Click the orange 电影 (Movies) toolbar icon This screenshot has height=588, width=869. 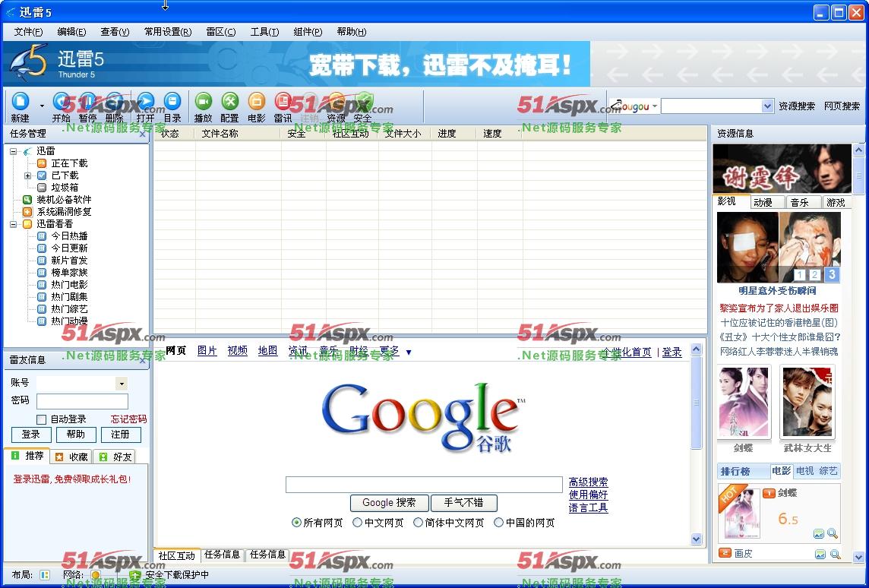(x=256, y=101)
